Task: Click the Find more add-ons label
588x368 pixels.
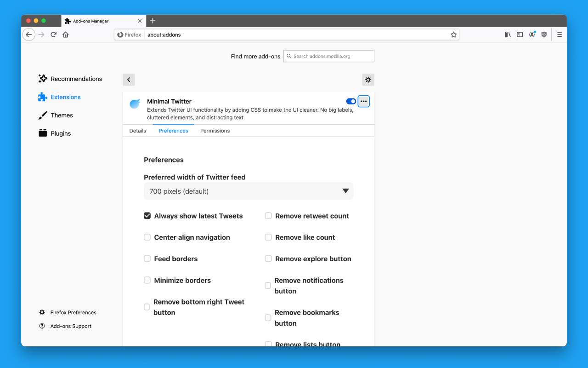Action: 255,57
